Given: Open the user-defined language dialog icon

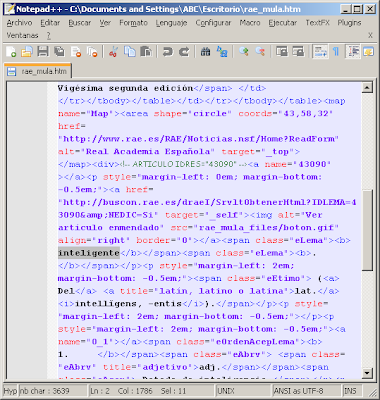Looking at the screenshot, I should click(369, 52).
